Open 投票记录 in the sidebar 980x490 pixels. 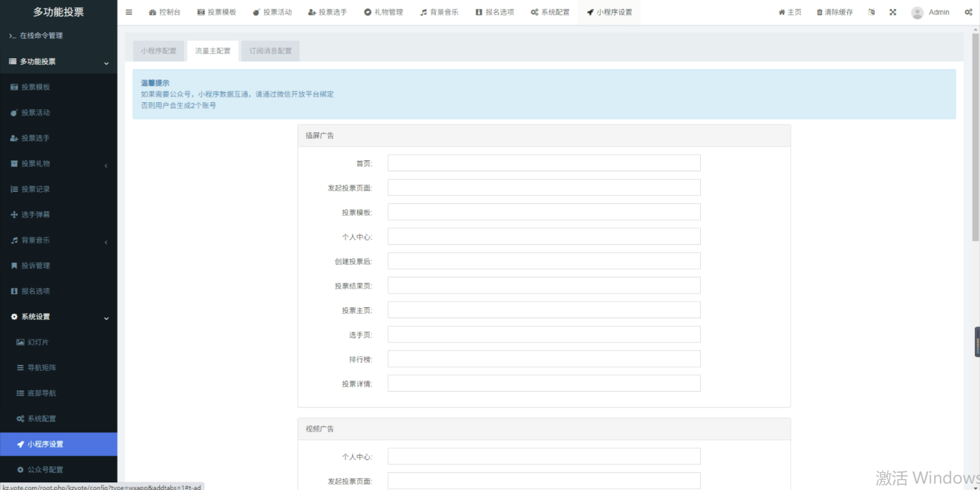point(58,189)
